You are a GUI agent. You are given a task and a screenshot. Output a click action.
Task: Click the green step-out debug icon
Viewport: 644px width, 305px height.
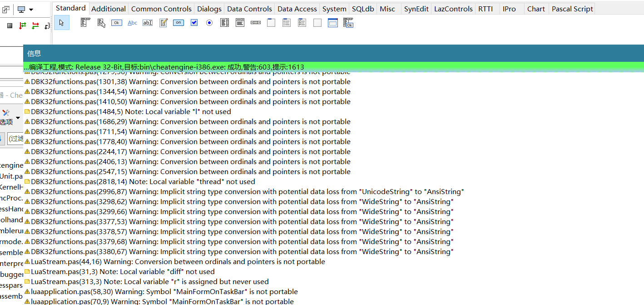35,26
